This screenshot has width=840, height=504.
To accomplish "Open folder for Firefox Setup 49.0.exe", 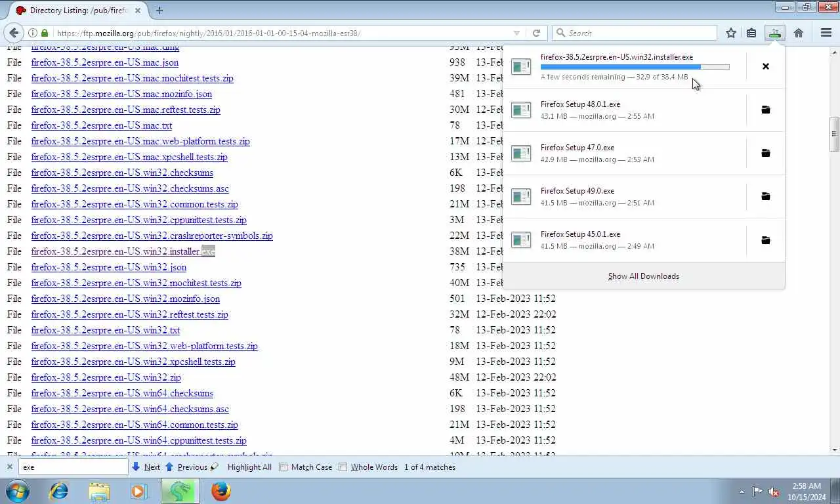I will point(766,196).
